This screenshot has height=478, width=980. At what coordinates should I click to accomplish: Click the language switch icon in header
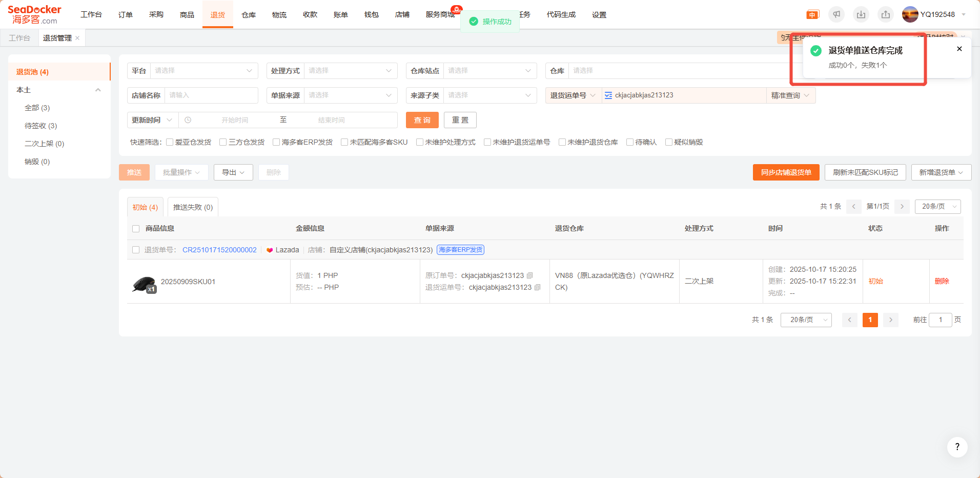coord(812,15)
